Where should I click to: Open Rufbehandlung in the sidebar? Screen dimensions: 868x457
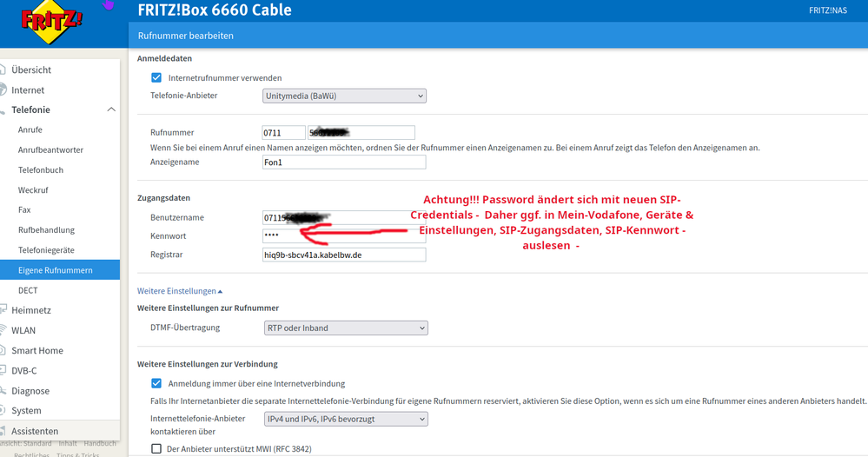46,229
